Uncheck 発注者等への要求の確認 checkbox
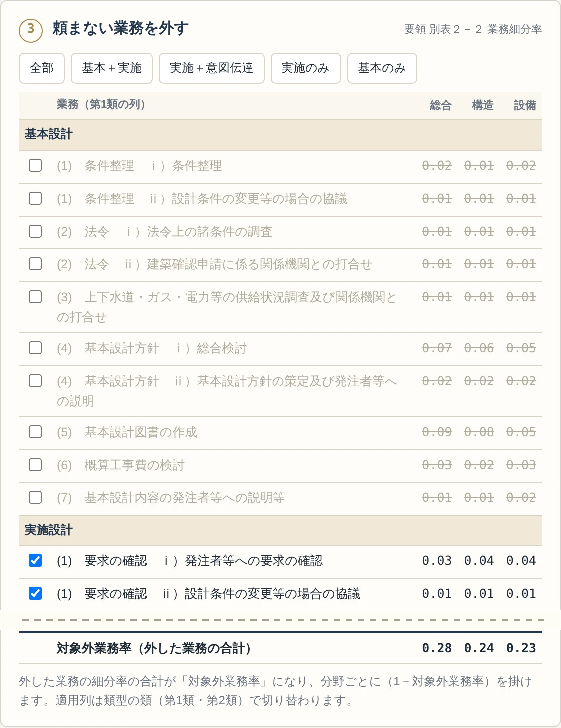 tap(35, 560)
